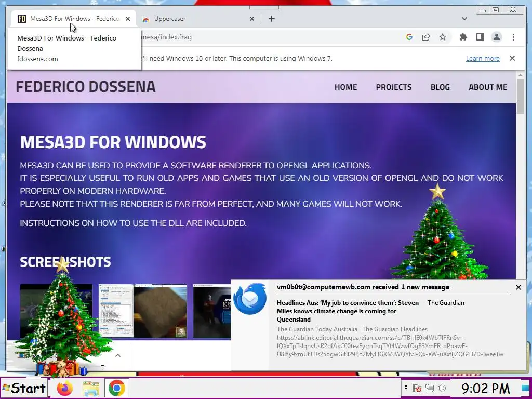Screen dimensions: 532x399
Task: Expand the download item chevron
Action: (x=118, y=355)
